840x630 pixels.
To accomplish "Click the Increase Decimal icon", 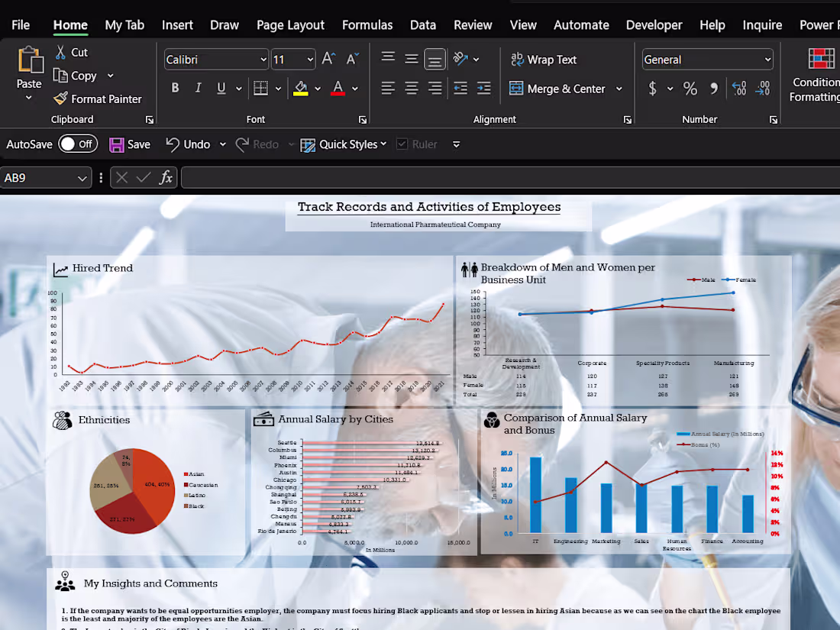I will (x=738, y=89).
